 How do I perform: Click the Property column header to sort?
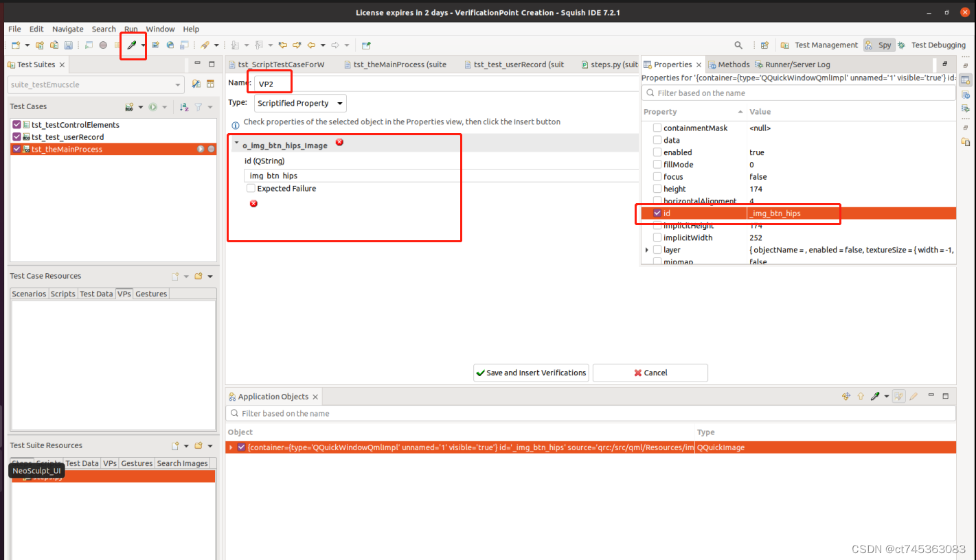tap(693, 111)
